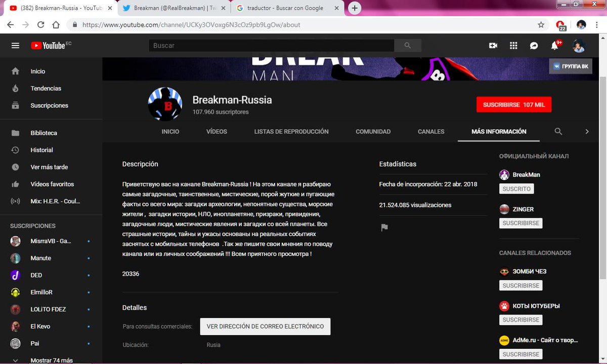The image size is (607, 364).
Task: Expand Mostrar 74 más subscriptions
Action: click(x=51, y=360)
